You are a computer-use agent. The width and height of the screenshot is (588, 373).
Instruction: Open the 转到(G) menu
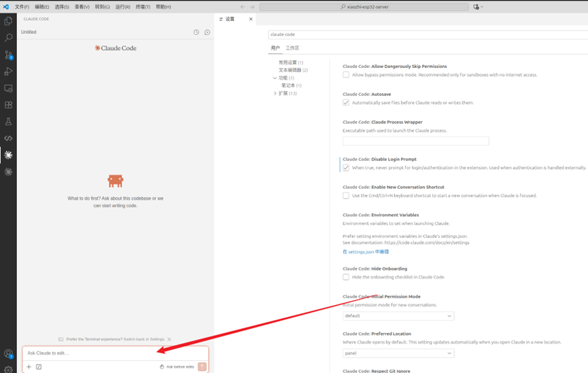tap(103, 7)
